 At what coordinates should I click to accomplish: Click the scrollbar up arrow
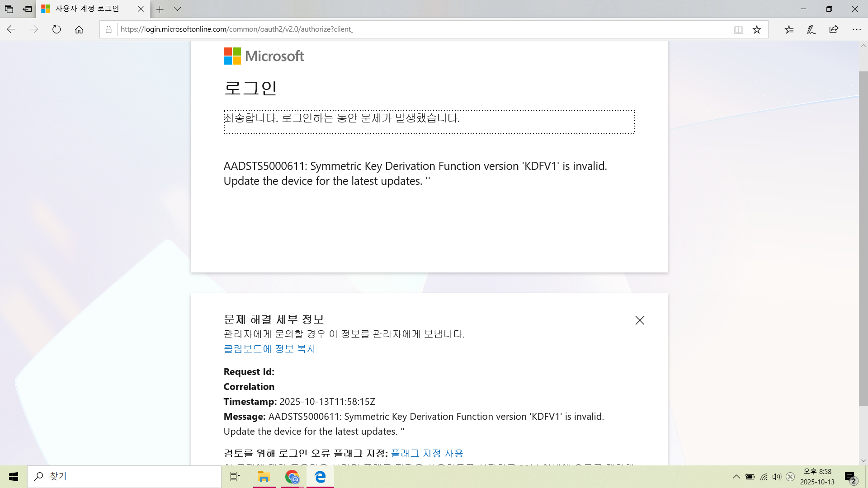click(863, 46)
